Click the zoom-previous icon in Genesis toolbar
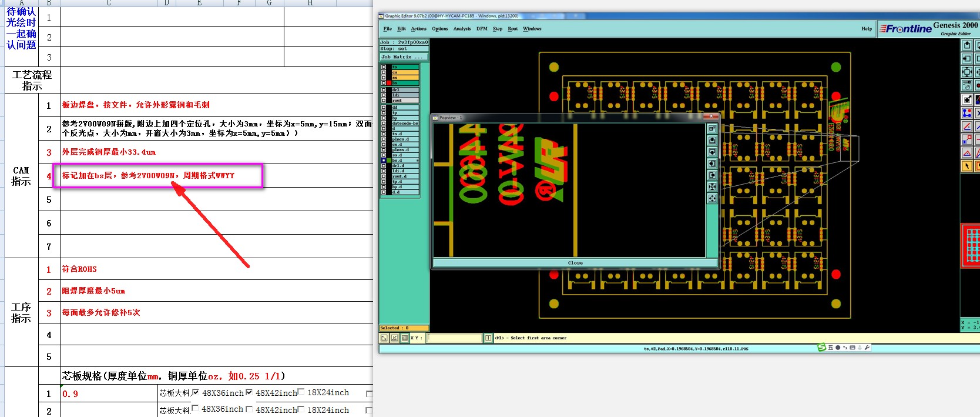 966,58
